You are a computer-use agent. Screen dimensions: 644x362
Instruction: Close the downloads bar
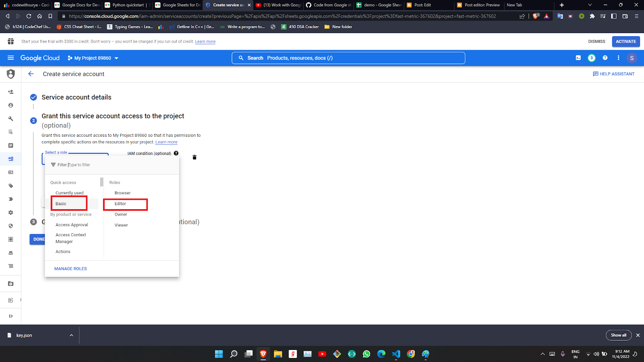click(638, 335)
